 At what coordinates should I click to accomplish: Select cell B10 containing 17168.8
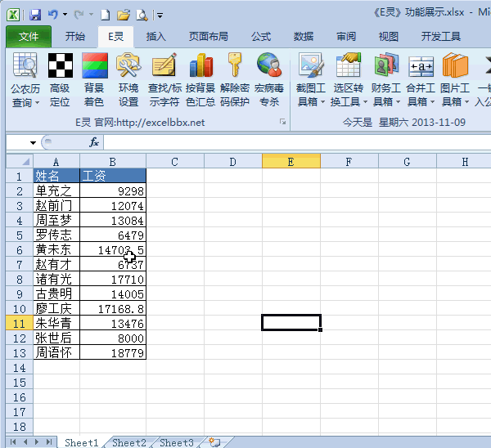tap(113, 309)
